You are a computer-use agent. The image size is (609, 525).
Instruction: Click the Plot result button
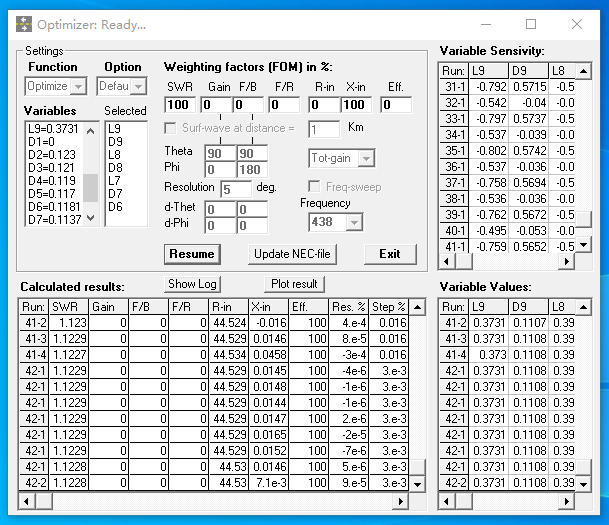point(294,284)
